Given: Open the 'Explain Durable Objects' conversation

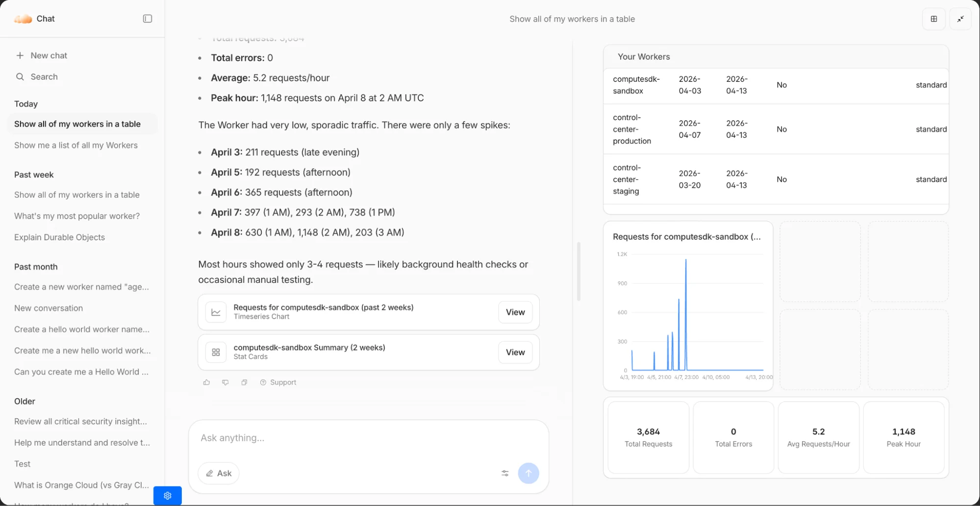Looking at the screenshot, I should pyautogui.click(x=59, y=237).
